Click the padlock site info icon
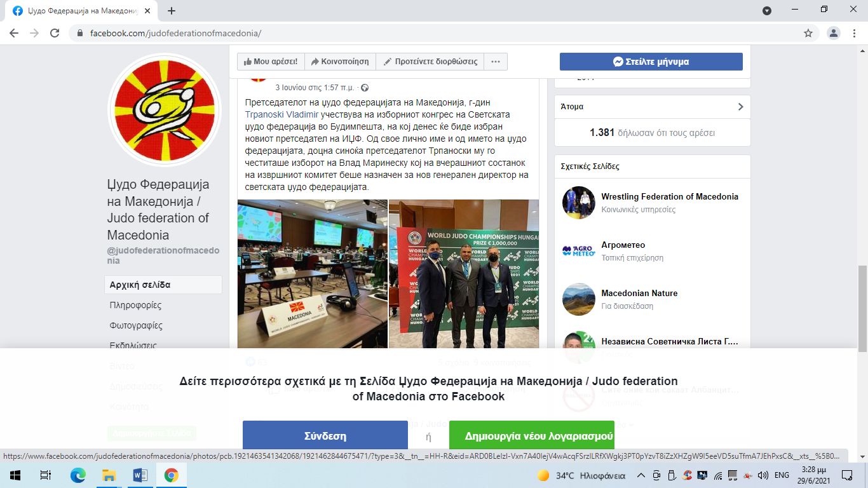 tap(80, 33)
